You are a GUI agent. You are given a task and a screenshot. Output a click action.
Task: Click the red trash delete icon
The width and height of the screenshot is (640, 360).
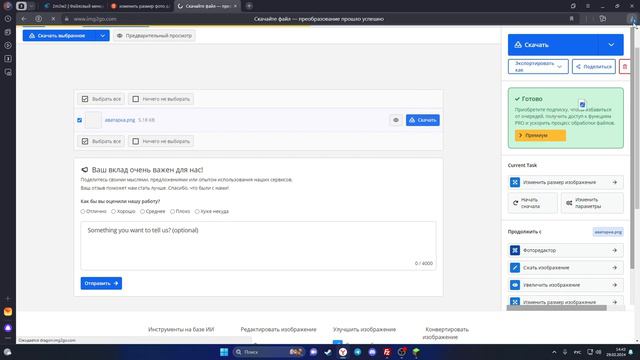(x=624, y=67)
